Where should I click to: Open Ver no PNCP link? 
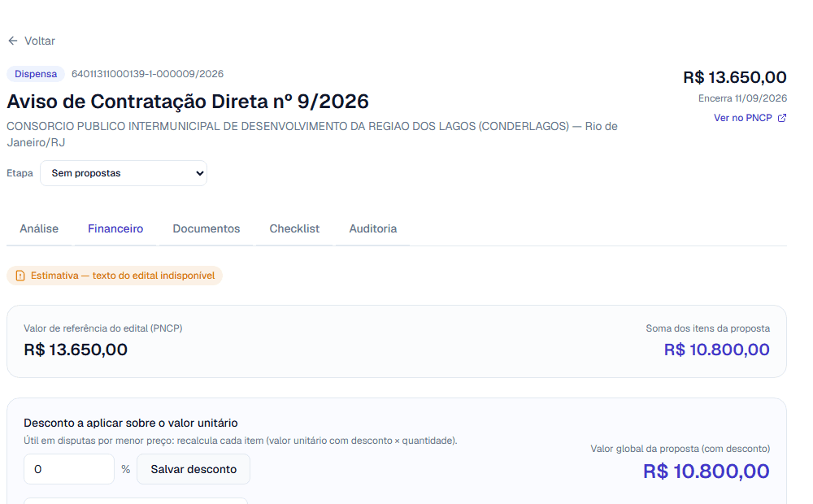click(x=743, y=118)
